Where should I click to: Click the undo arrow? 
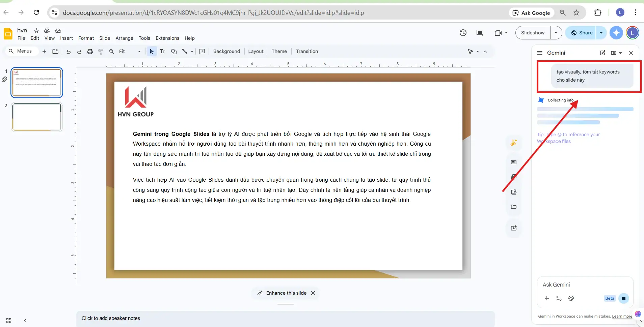tap(69, 51)
